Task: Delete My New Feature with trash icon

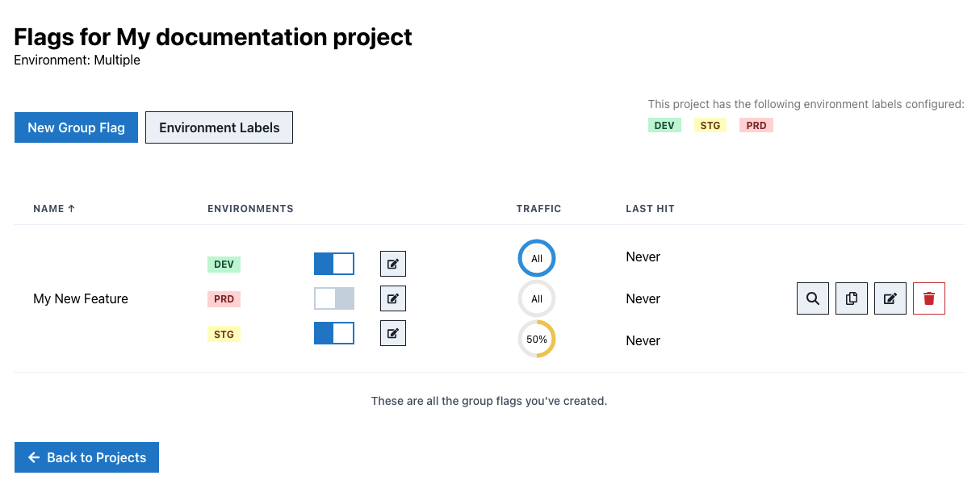Action: (928, 298)
